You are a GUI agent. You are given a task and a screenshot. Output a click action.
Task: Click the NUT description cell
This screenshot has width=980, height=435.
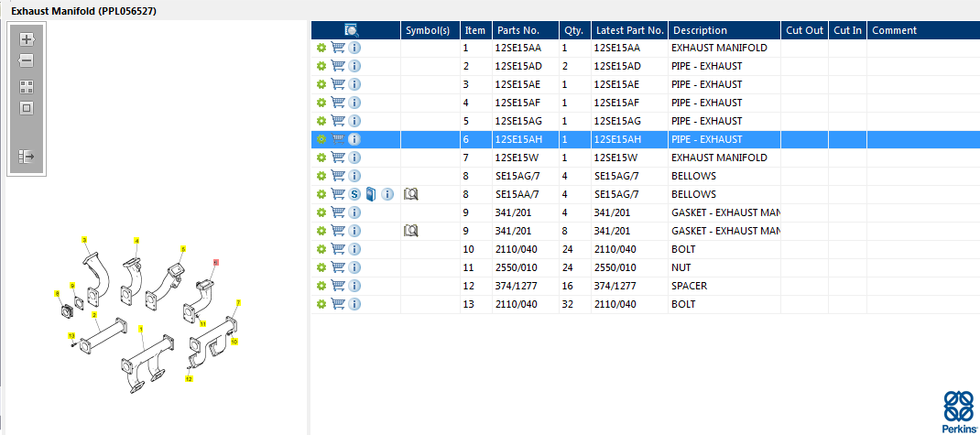[x=724, y=267]
